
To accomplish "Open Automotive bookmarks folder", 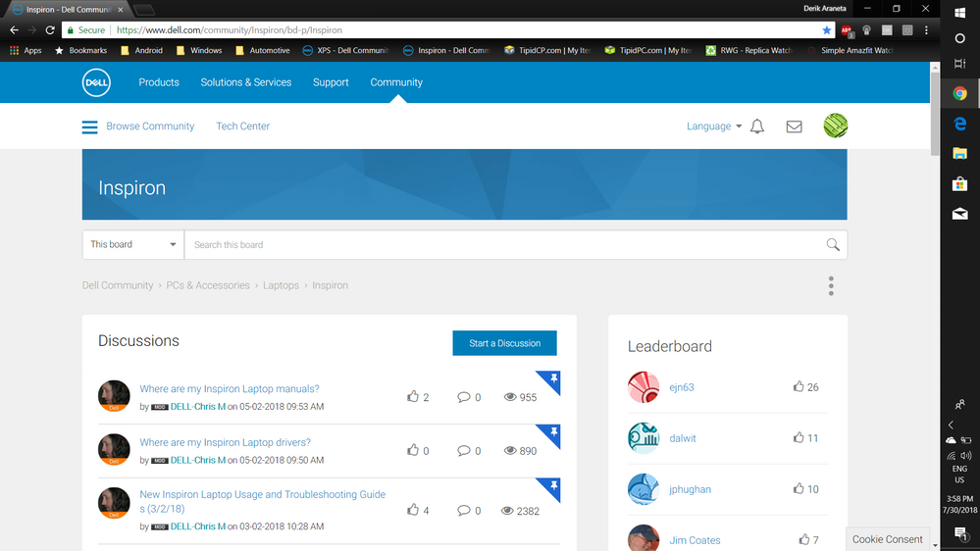I will [263, 51].
